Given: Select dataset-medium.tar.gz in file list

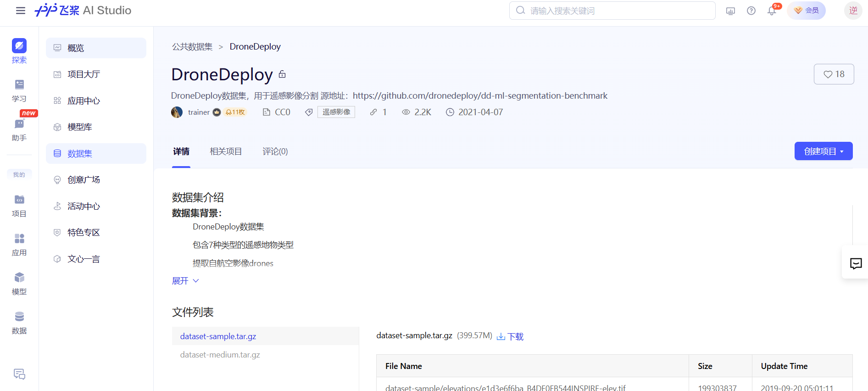Looking at the screenshot, I should pyautogui.click(x=265, y=354).
